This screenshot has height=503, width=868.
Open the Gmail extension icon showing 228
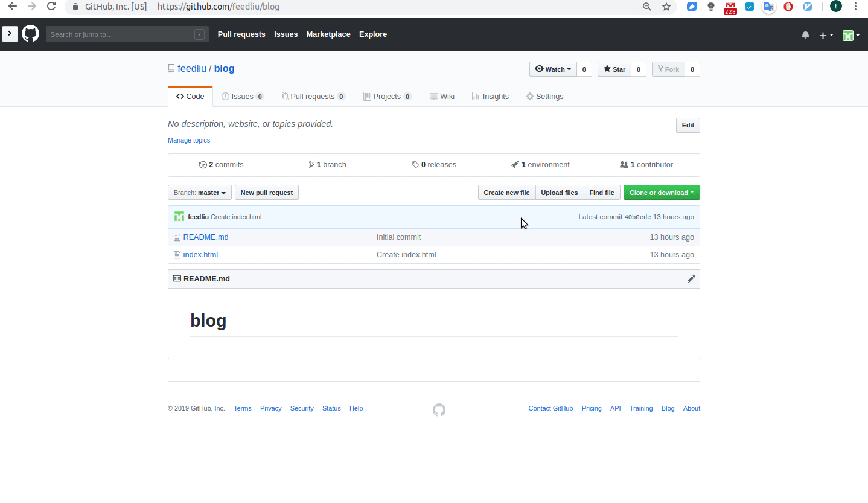[x=730, y=7]
